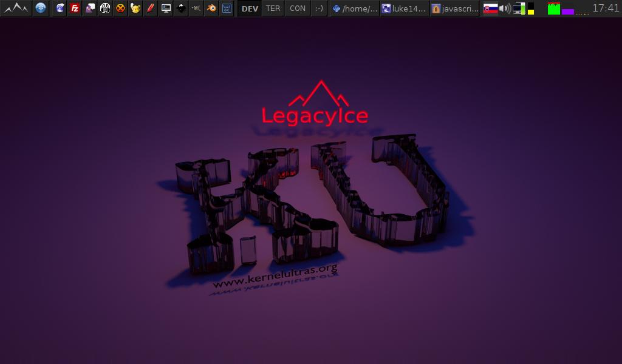The height and width of the screenshot is (364, 622).
Task: Launch the black and white mascot application
Action: [x=105, y=8]
